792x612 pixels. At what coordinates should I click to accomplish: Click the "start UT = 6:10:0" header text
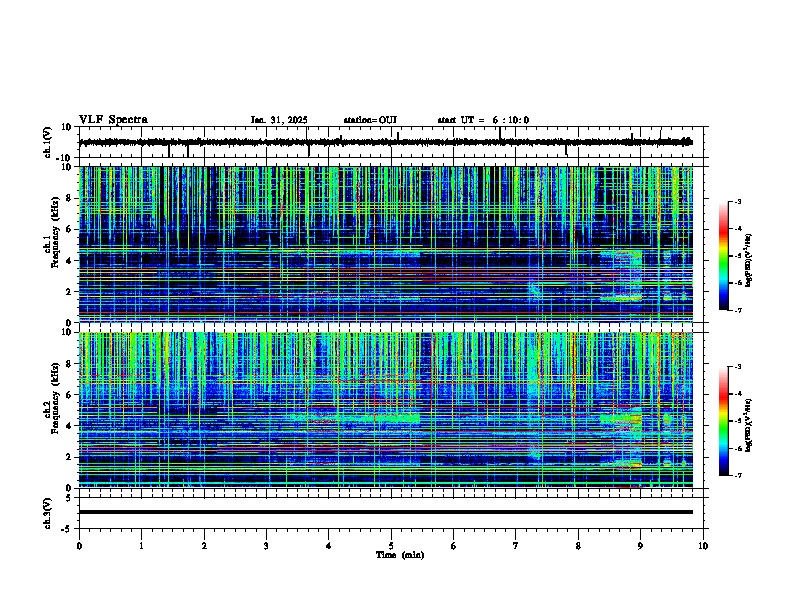click(483, 120)
